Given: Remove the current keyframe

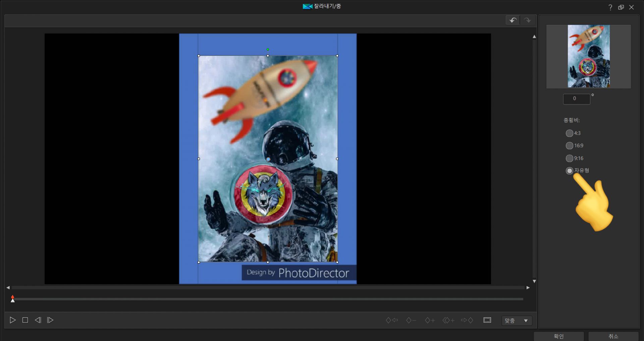Looking at the screenshot, I should [x=411, y=321].
